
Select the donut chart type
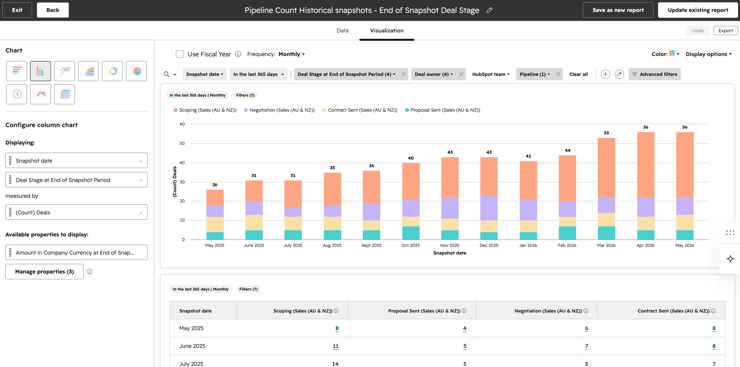(113, 71)
